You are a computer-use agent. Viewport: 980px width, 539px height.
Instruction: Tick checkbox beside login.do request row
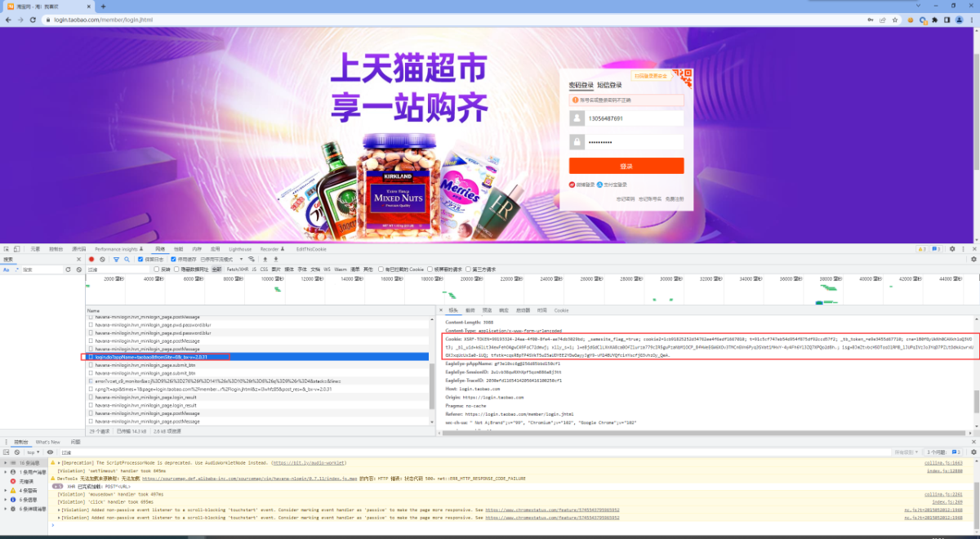click(91, 357)
